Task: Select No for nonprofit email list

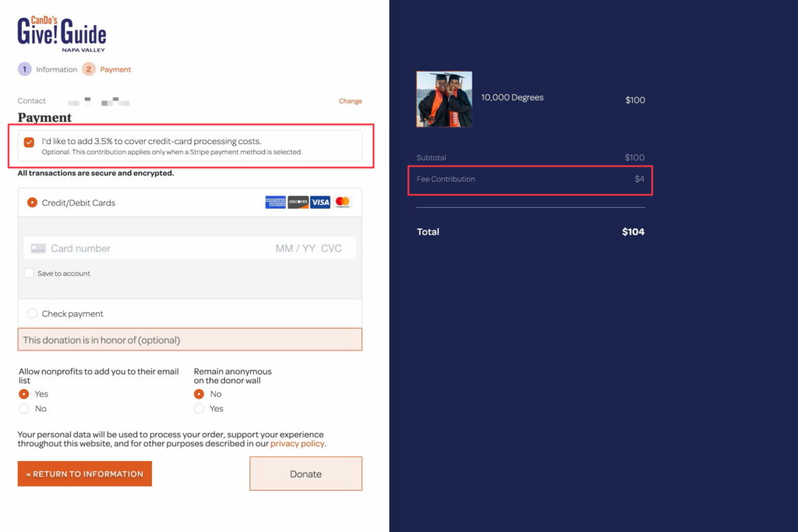Action: click(24, 409)
